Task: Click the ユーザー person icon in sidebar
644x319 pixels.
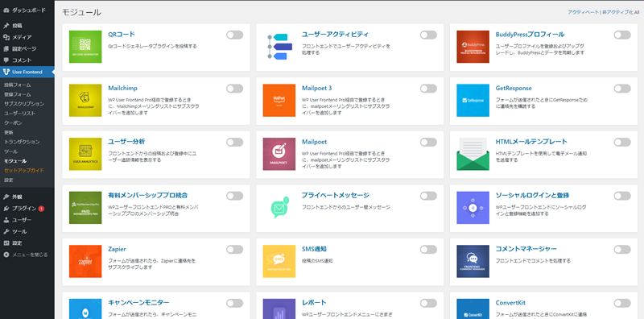Action: [6, 220]
